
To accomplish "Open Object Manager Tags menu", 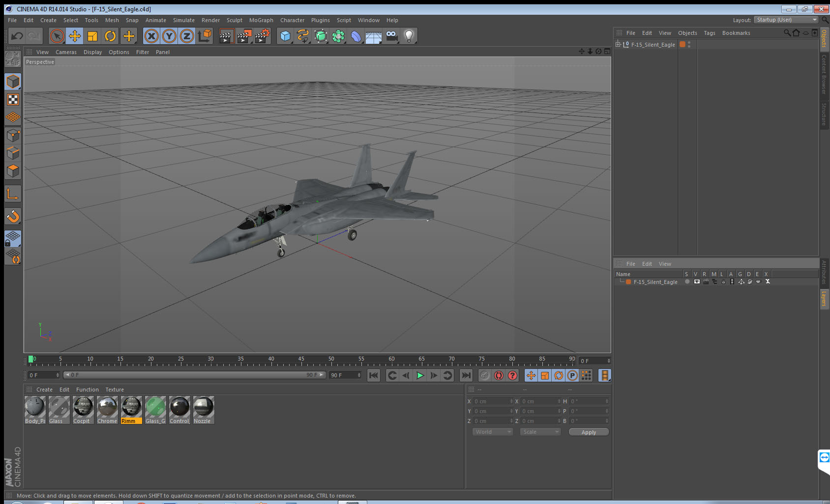I will coord(710,33).
